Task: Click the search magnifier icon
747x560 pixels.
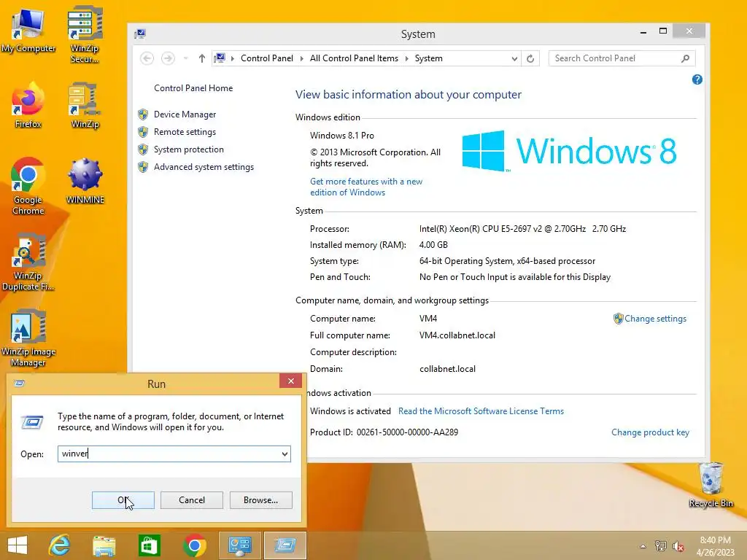Action: pos(685,58)
